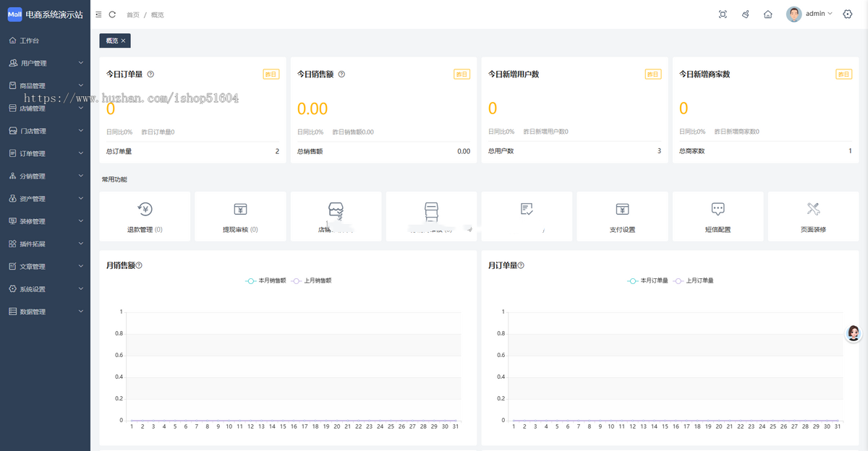Viewport: 868px width, 451px height.
Task: Expand the 数据管理 sidebar menu
Action: tap(45, 312)
